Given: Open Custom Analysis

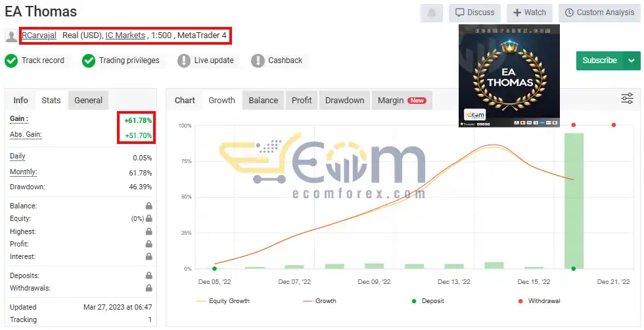Looking at the screenshot, I should (x=599, y=12).
